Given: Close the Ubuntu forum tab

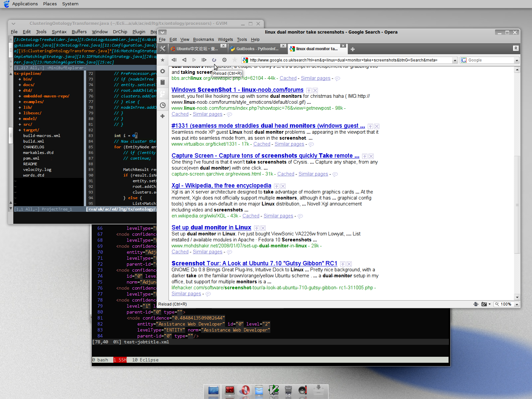Looking at the screenshot, I should (x=223, y=46).
